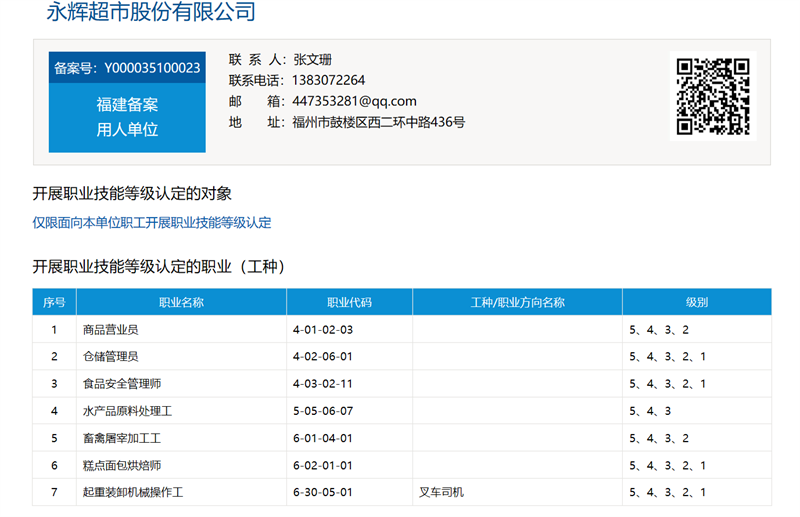This screenshot has width=800, height=517.
Task: Click the address 福州市鼓楼区西二环中路436号
Action: tap(378, 122)
